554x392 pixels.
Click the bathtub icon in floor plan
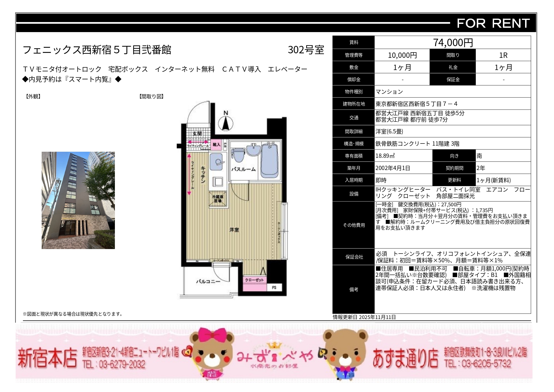point(269,160)
